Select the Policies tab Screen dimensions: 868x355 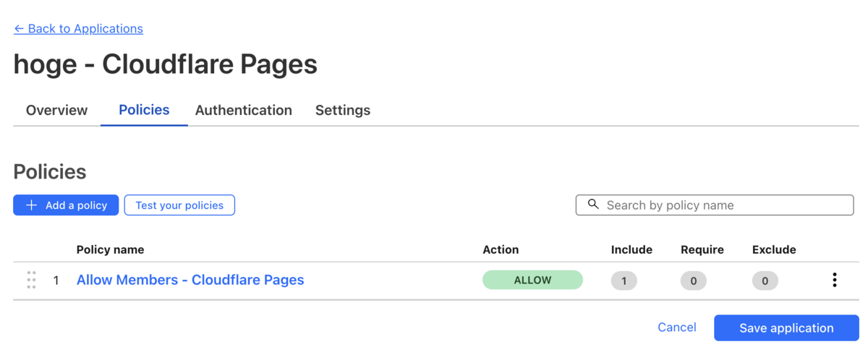pos(144,110)
